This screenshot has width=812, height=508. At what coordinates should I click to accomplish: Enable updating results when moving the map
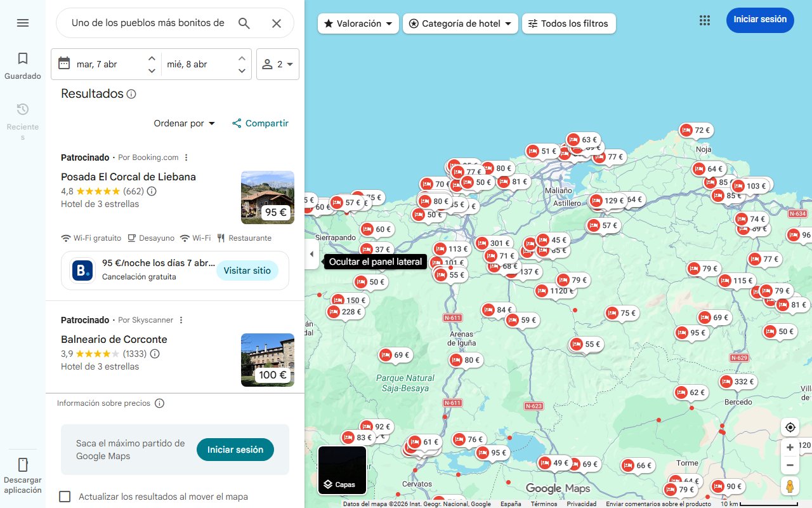pyautogui.click(x=65, y=497)
